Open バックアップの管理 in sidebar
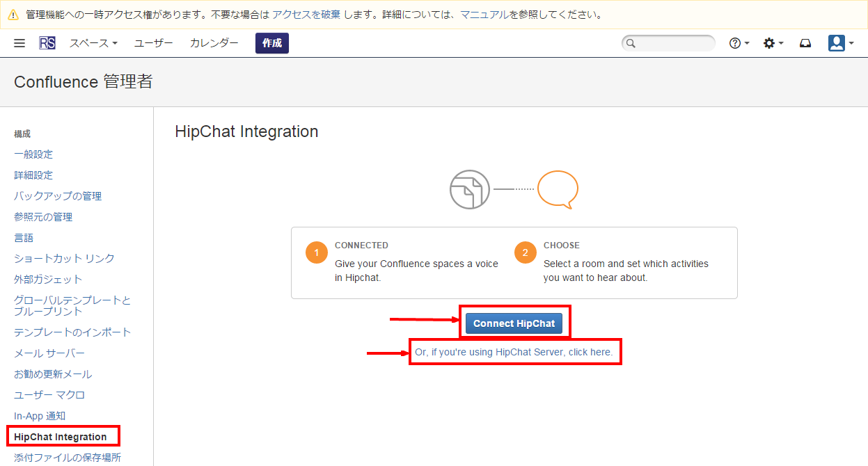Screen dimensions: 868x466 click(58, 196)
